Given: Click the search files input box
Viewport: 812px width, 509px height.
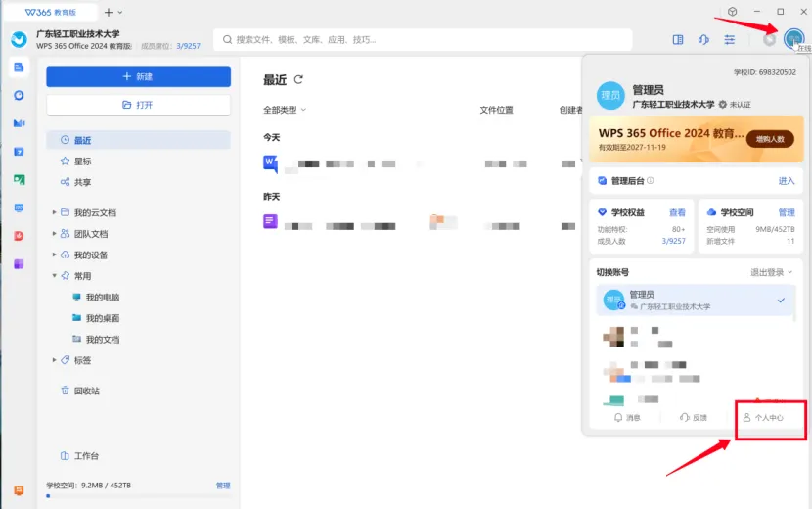Looking at the screenshot, I should (423, 40).
